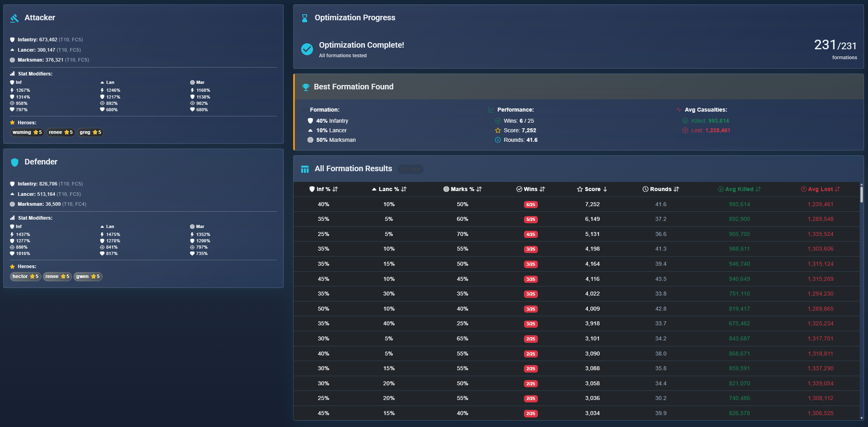Click the sort arrows beside Inf %
This screenshot has width=868, height=427.
pyautogui.click(x=334, y=189)
